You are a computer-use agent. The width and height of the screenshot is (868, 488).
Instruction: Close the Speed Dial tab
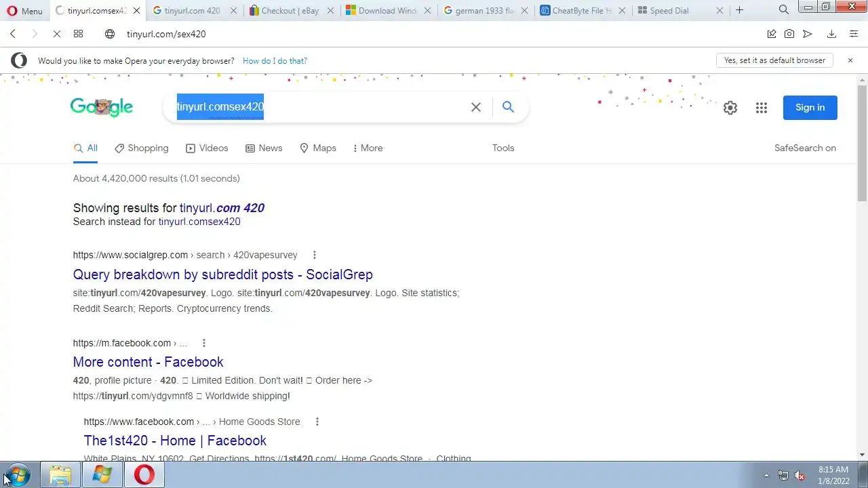(719, 11)
